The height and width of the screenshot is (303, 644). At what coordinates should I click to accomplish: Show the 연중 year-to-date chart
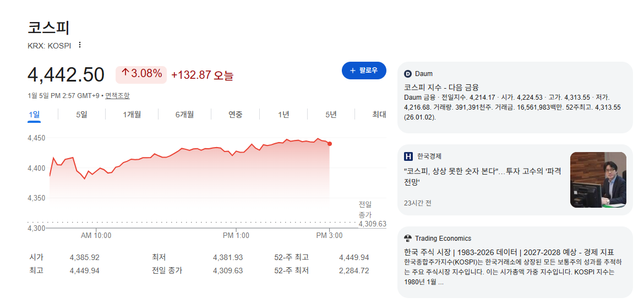pyautogui.click(x=236, y=115)
